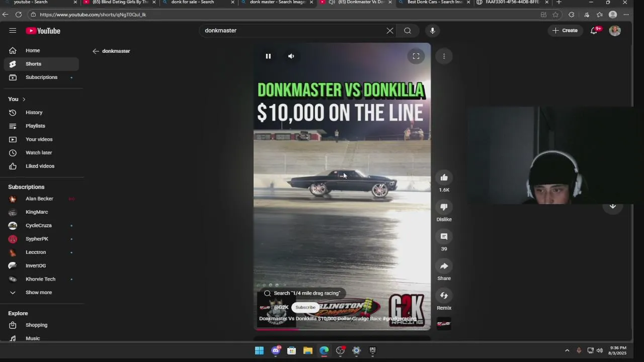The image size is (644, 362).
Task: Remix this Short
Action: (444, 296)
